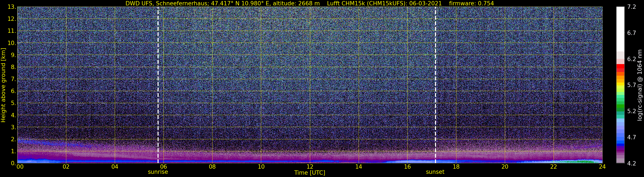Click the colorbar '6.7' value label

[632, 33]
